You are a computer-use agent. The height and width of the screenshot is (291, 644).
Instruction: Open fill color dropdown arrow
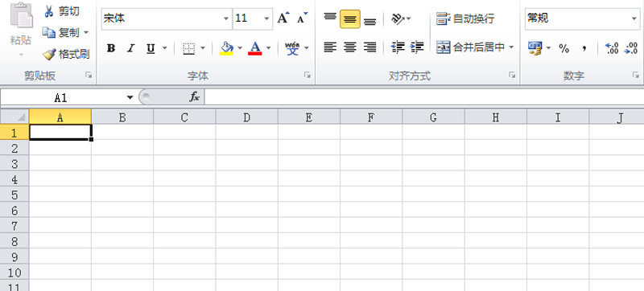[240, 48]
